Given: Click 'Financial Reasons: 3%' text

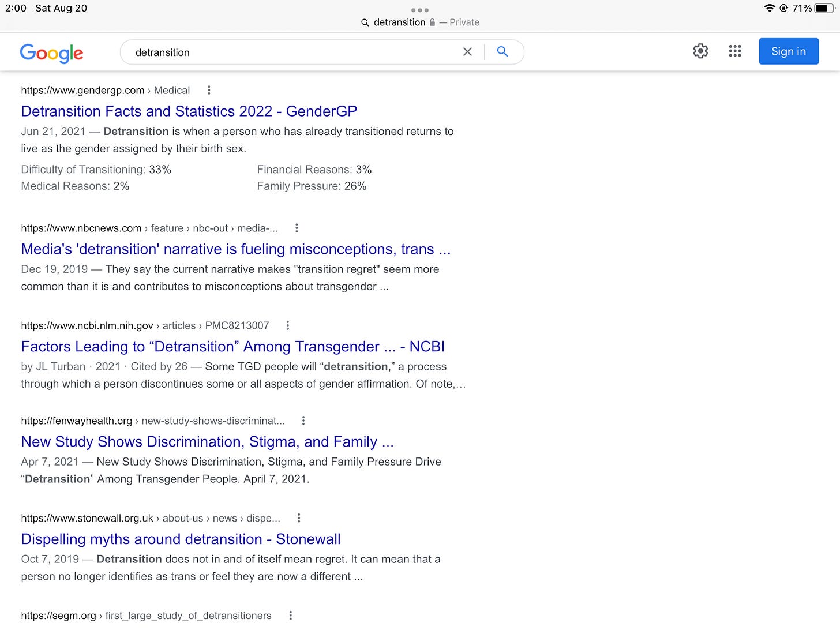Looking at the screenshot, I should click(314, 169).
